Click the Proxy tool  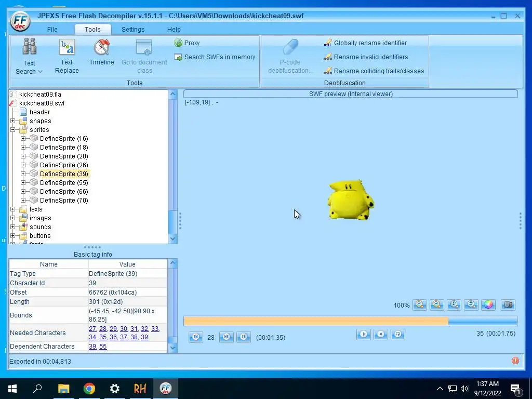pos(187,43)
